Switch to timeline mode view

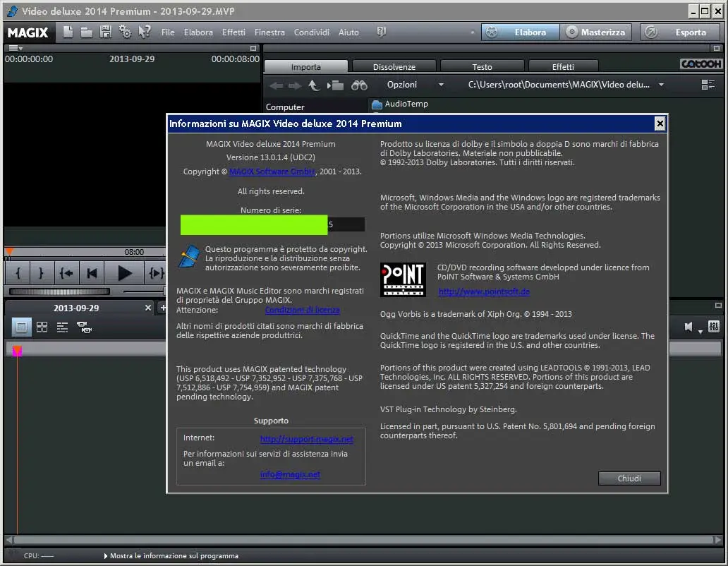62,327
